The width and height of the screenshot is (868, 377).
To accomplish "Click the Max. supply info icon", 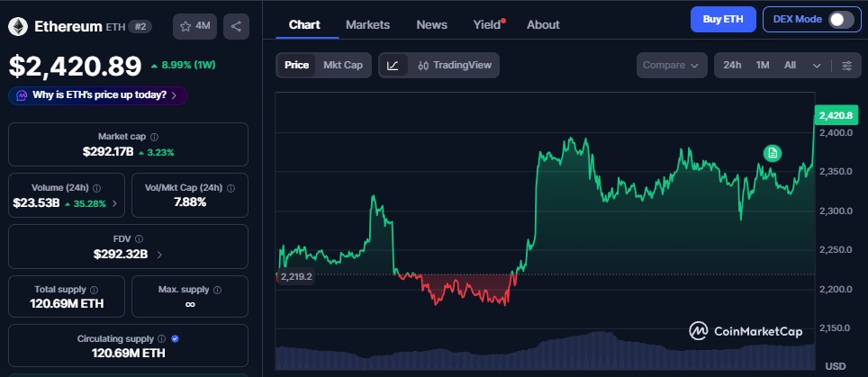I will click(218, 290).
